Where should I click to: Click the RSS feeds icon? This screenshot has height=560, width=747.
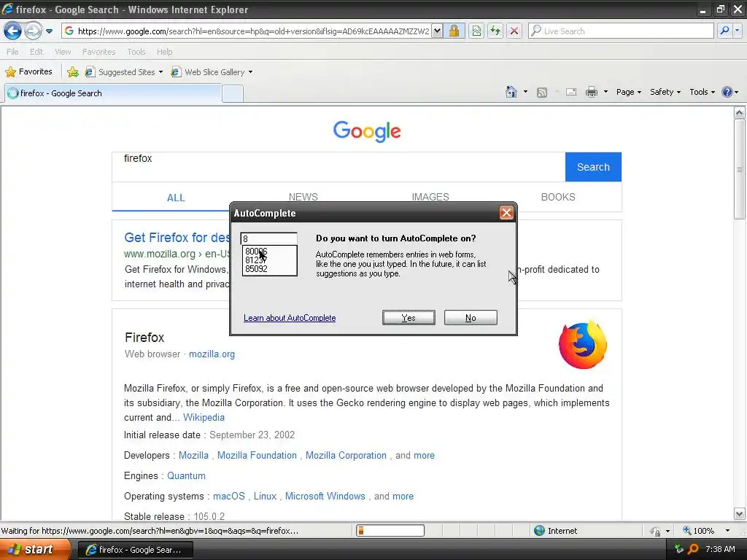(542, 93)
